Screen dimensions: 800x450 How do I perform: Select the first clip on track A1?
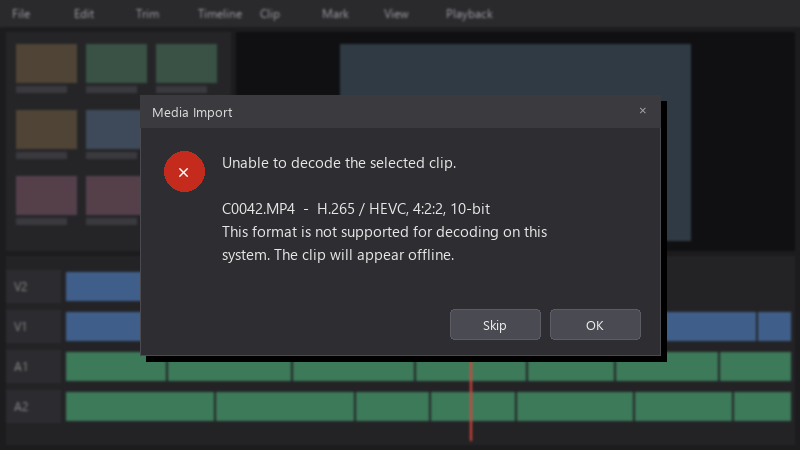point(116,366)
